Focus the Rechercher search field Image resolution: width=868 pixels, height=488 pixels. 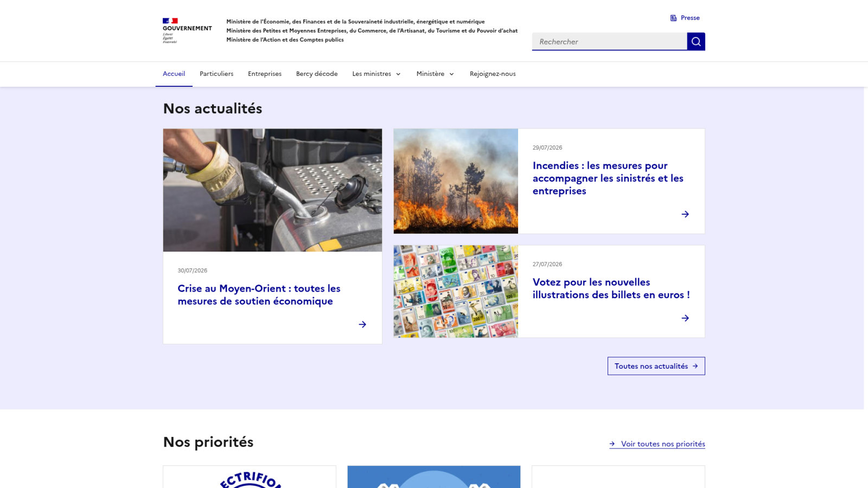[x=609, y=41]
